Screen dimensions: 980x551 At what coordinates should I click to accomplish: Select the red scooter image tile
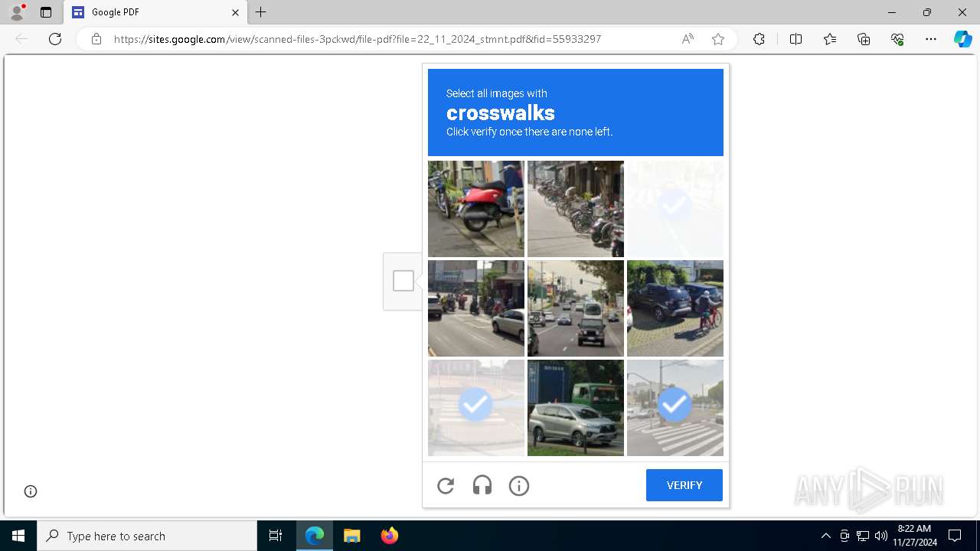(x=476, y=209)
